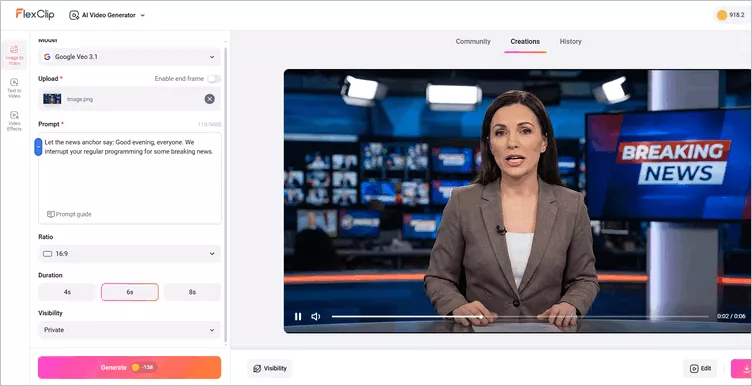Click the Visibility button below the video
Screen dimensions: 752x386
pos(270,368)
